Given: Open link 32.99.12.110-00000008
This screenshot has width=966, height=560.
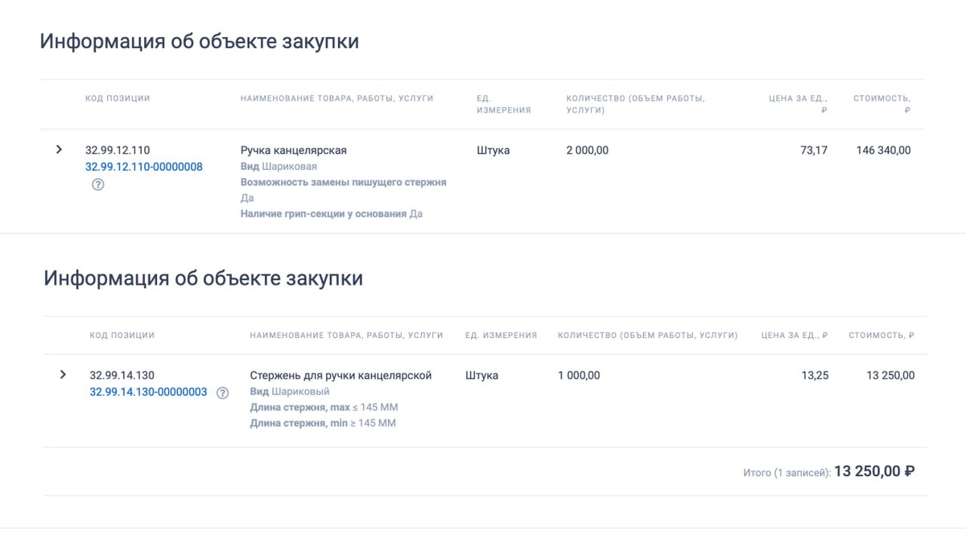Looking at the screenshot, I should [x=144, y=167].
